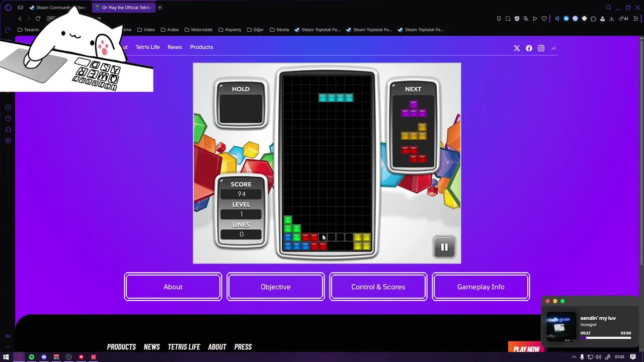This screenshot has width=644, height=362.
Task: Click the NEXT pieces preview panel
Action: coord(413,125)
